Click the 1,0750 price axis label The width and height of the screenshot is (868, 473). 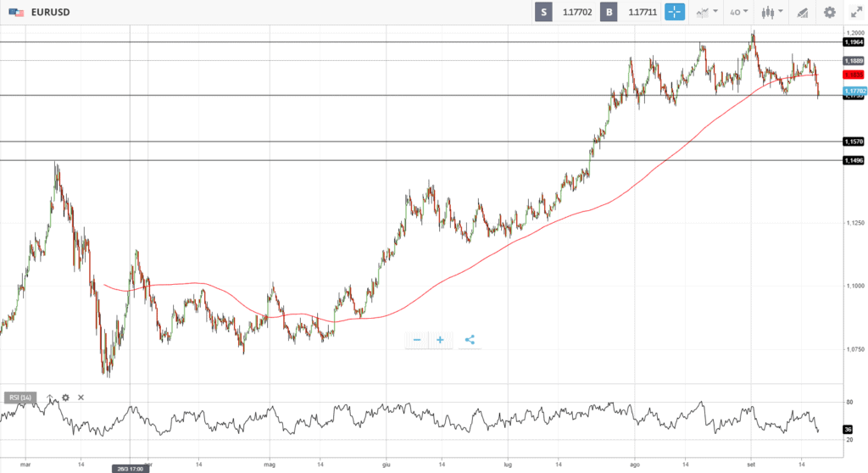point(854,349)
